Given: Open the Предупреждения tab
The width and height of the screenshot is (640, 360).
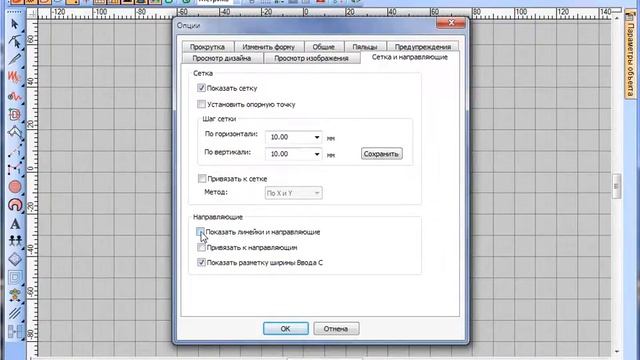Looking at the screenshot, I should (422, 47).
